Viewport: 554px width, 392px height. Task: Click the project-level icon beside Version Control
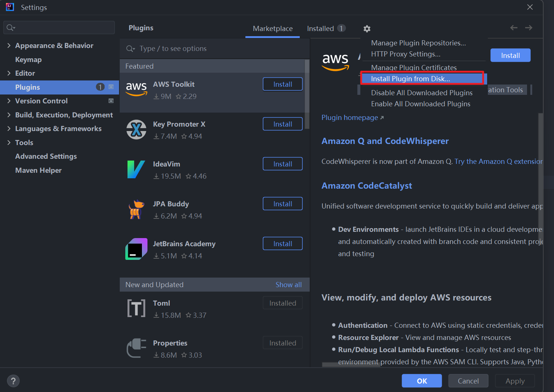pyautogui.click(x=111, y=101)
